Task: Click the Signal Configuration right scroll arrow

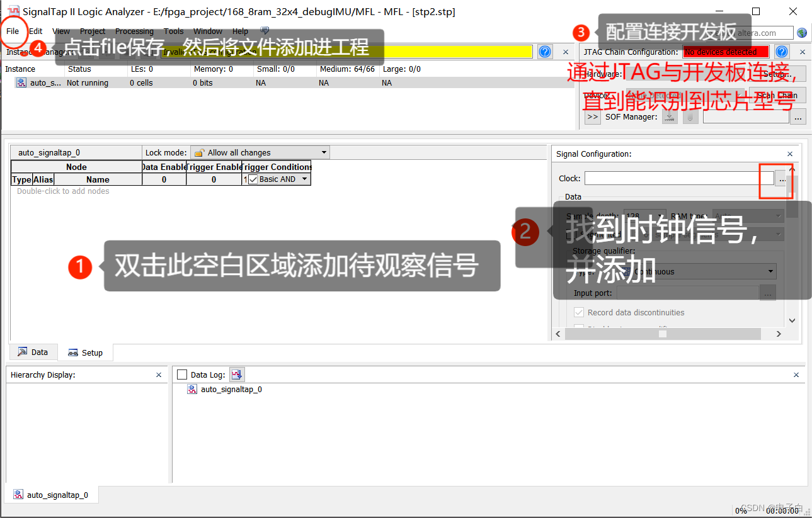Action: 779,334
